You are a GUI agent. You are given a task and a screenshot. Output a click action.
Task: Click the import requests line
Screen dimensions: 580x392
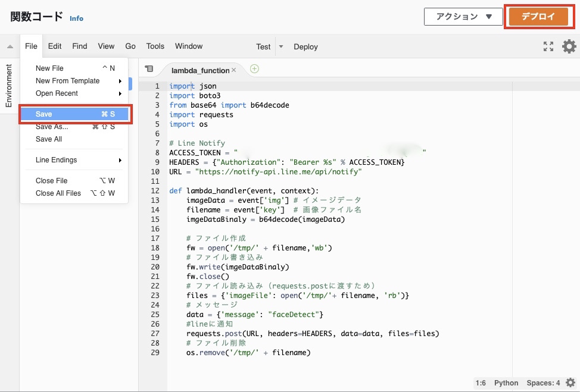[x=201, y=115]
